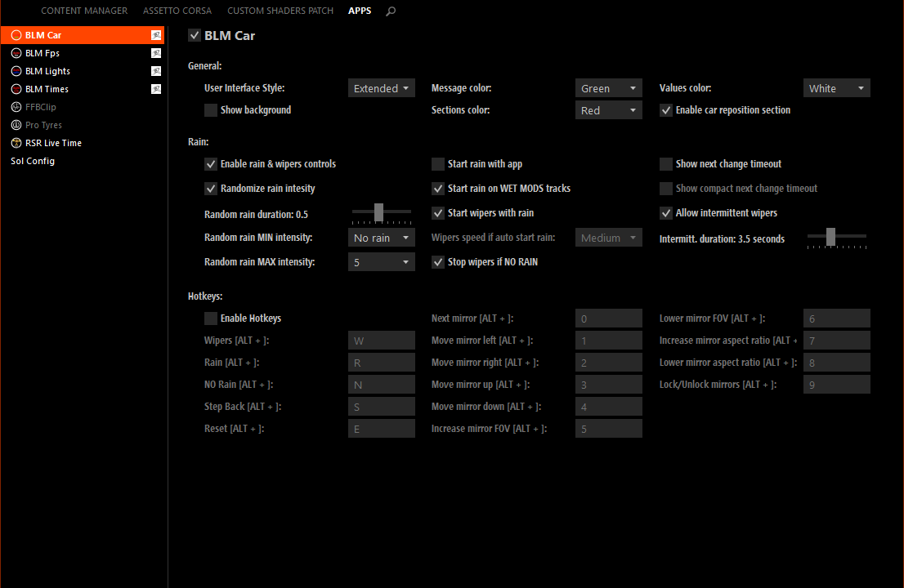Image resolution: width=904 pixels, height=588 pixels.
Task: Enable Show next change timeout
Action: point(666,164)
